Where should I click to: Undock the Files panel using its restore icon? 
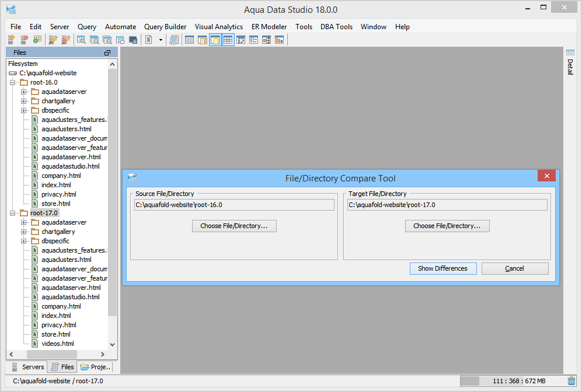click(107, 52)
